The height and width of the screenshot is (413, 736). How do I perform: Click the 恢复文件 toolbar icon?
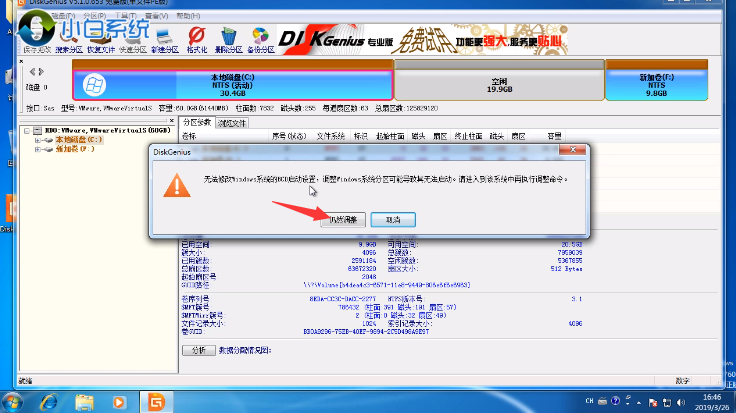click(x=101, y=40)
